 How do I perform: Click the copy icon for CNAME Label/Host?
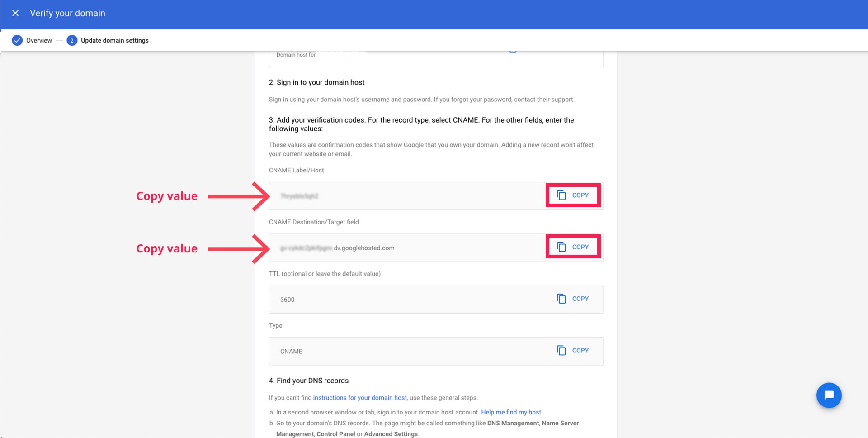click(x=561, y=195)
